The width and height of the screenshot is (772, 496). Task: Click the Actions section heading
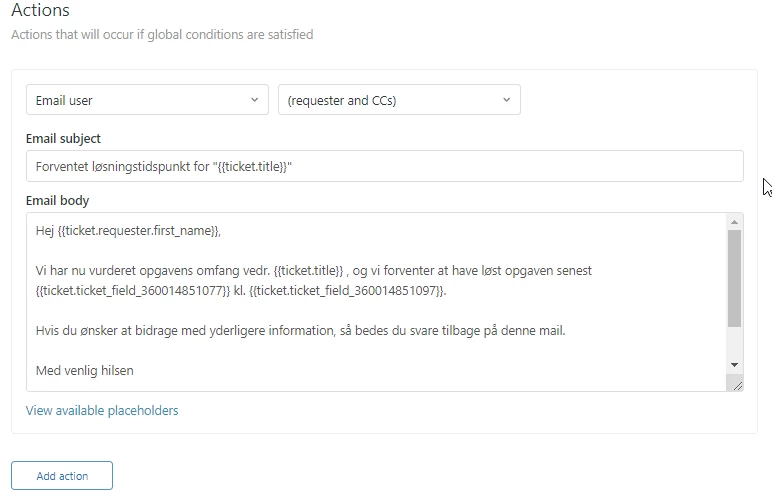[41, 11]
